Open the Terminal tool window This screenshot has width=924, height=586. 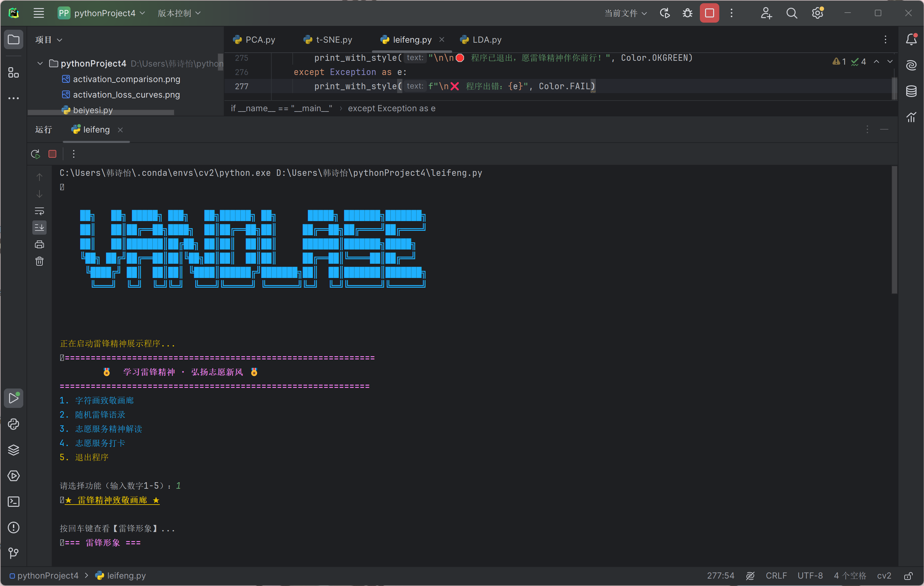tap(14, 502)
